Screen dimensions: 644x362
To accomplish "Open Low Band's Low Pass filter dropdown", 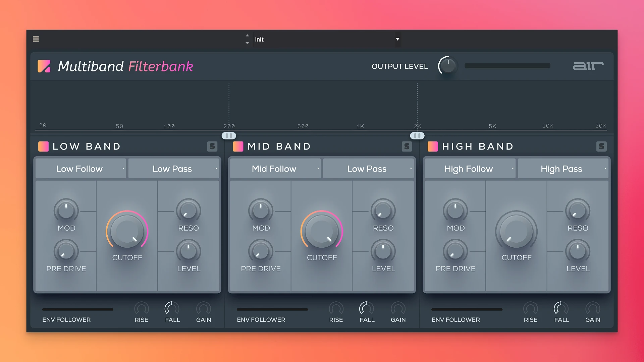I will [x=174, y=169].
